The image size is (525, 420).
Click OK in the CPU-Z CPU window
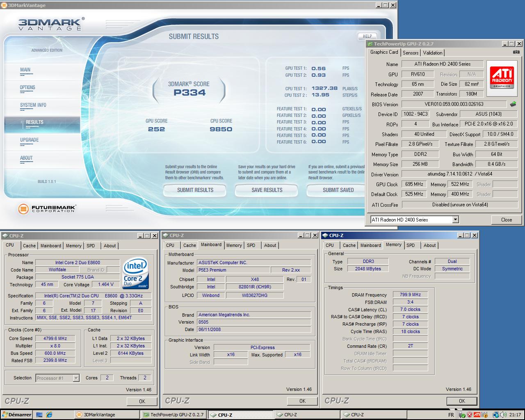142,402
